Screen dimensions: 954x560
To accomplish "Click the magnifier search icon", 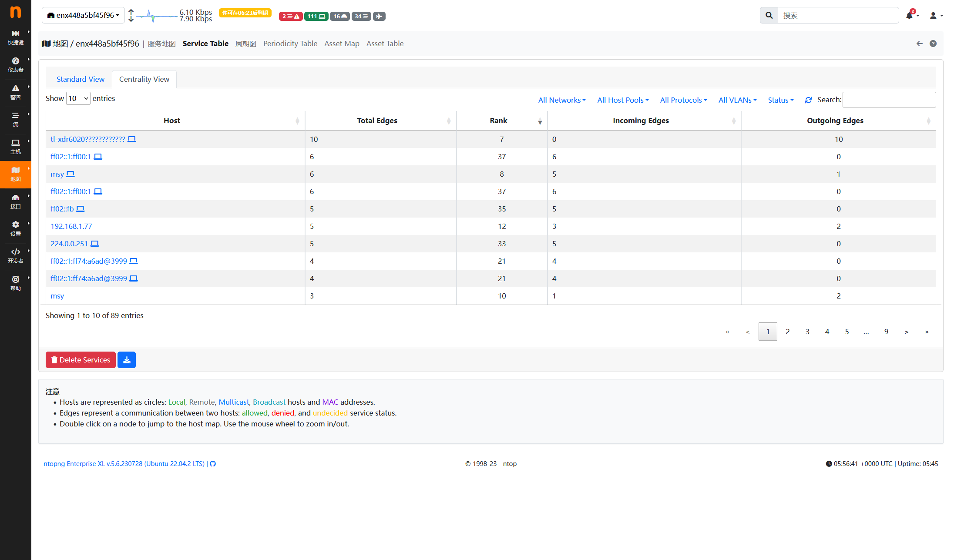I will pos(769,15).
